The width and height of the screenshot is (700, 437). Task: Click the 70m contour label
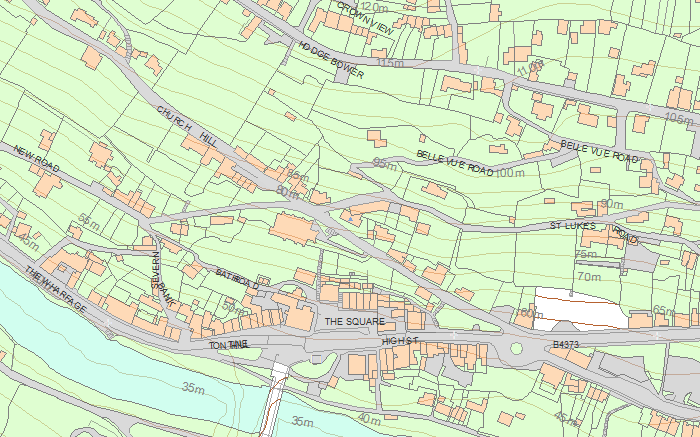point(589,277)
